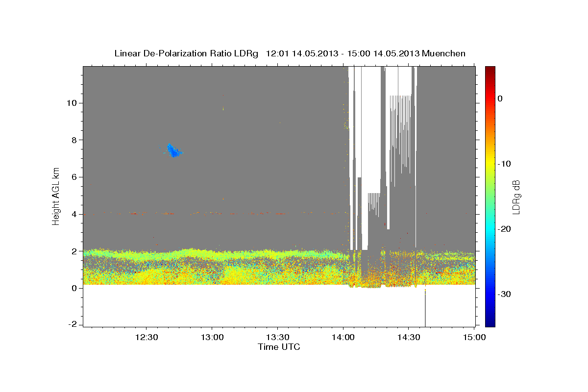Image resolution: width=588 pixels, height=392 pixels.
Task: Click the 12:30 time tick label
Action: [x=147, y=338]
